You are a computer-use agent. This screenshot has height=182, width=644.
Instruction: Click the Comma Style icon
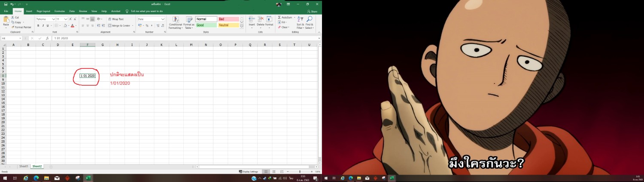pyautogui.click(x=151, y=26)
